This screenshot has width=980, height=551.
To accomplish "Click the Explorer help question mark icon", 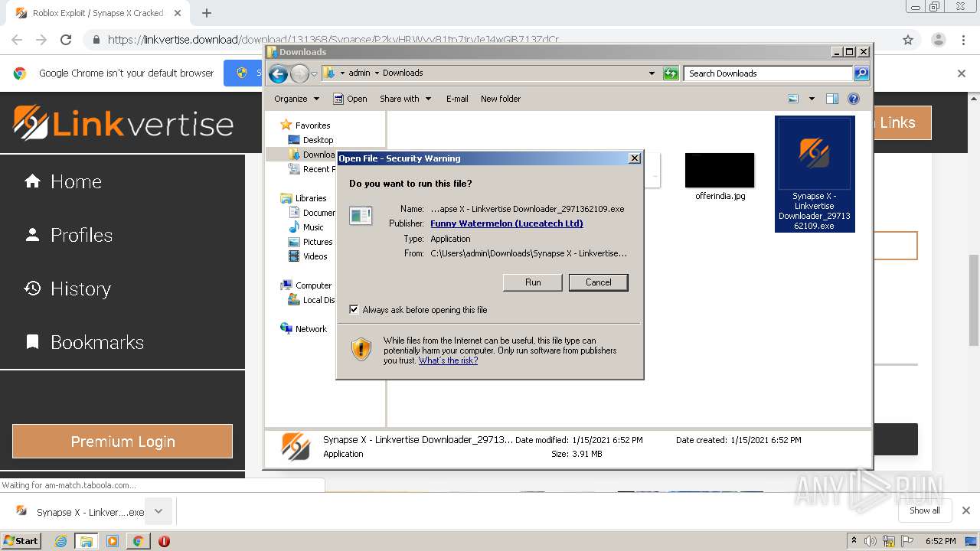I will (854, 99).
